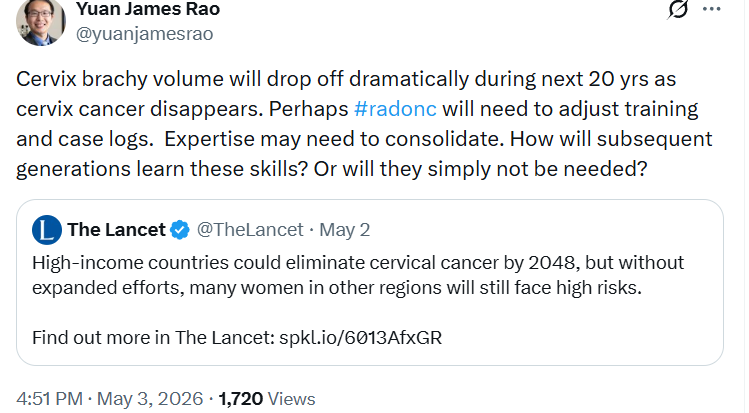Click the word Views after the count
The height and width of the screenshot is (413, 749).
(291, 399)
